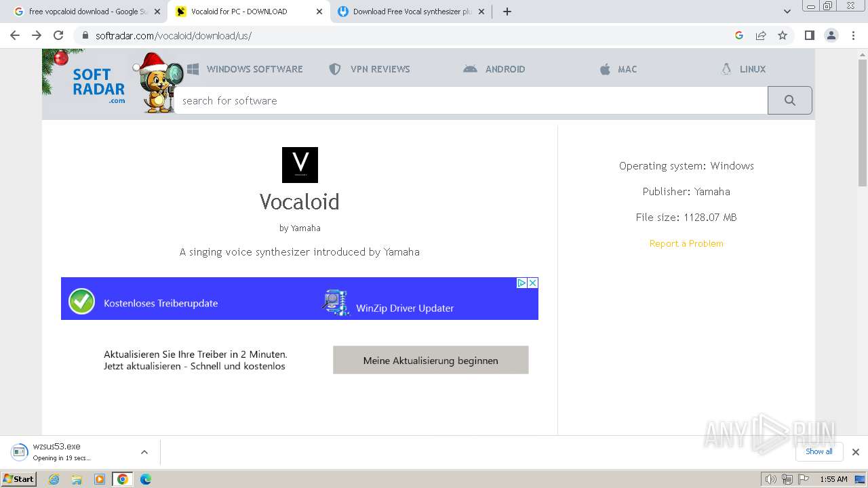Click the share page icon
Viewport: 868px width, 488px height.
[761, 35]
